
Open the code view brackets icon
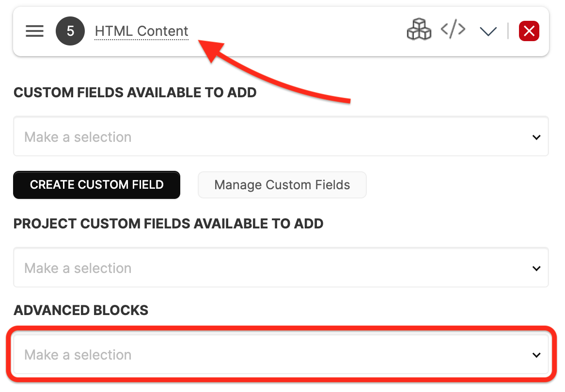pos(453,29)
